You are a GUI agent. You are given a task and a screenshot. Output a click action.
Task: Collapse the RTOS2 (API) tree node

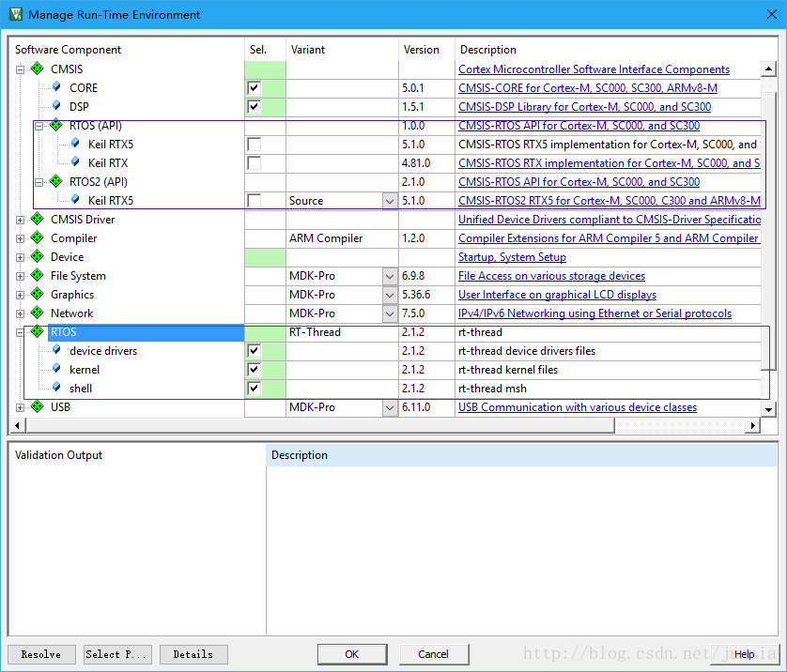[x=39, y=182]
